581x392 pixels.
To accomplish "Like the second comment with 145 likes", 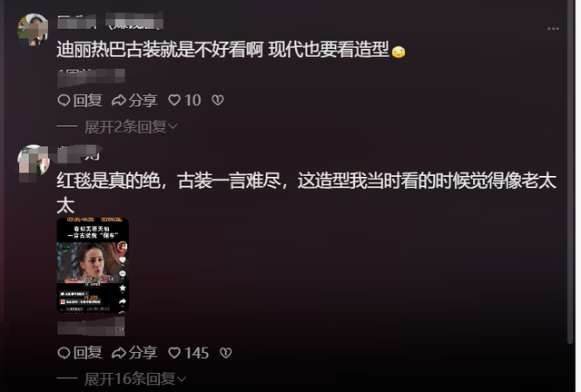I will click(174, 353).
